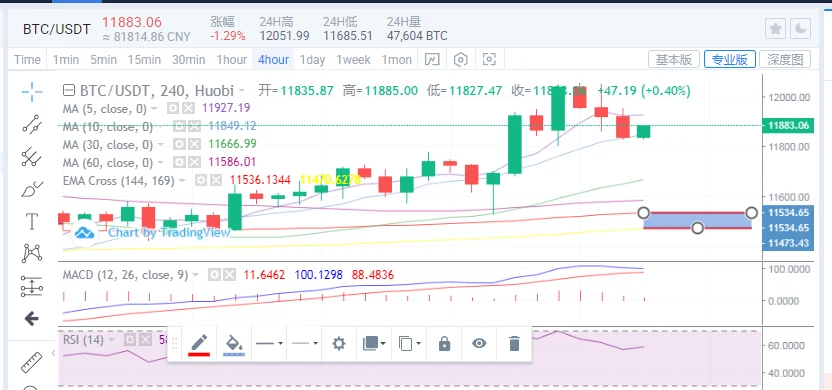Hide the drawing with eye icon
The image size is (832, 390).
(479, 344)
